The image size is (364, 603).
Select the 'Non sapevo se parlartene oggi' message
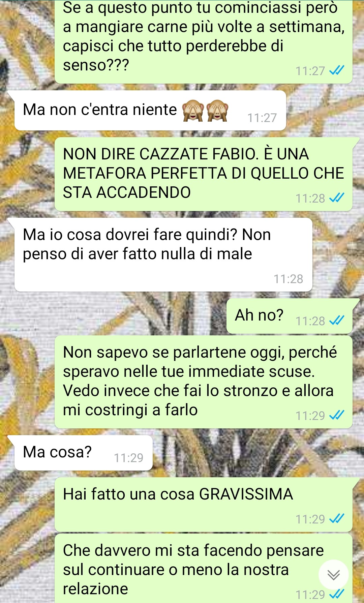point(204,382)
